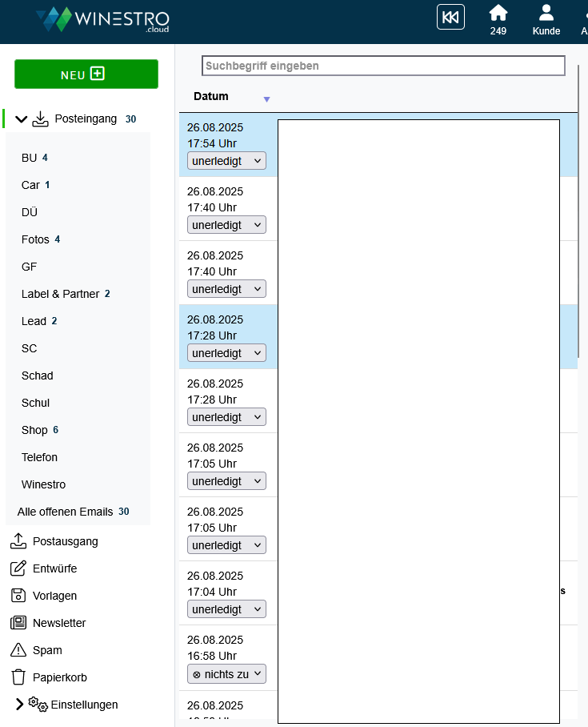Show Alle offenen Emails
Viewport: 588px width, 727px height.
pyautogui.click(x=65, y=512)
